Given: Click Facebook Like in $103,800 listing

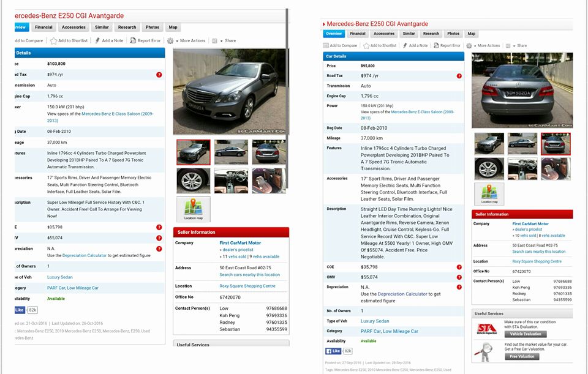Looking at the screenshot, I should (20, 310).
